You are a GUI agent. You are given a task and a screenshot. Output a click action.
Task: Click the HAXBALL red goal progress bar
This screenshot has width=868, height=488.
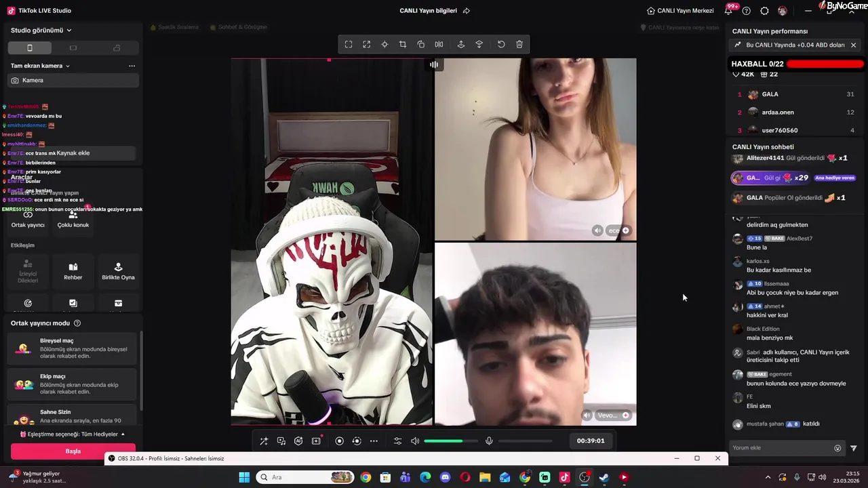825,64
